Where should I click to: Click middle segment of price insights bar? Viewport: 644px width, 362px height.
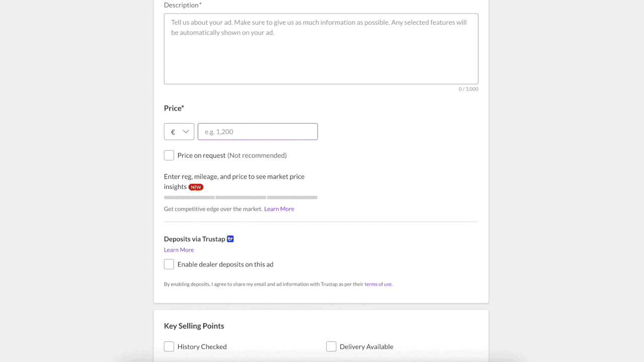point(240,198)
